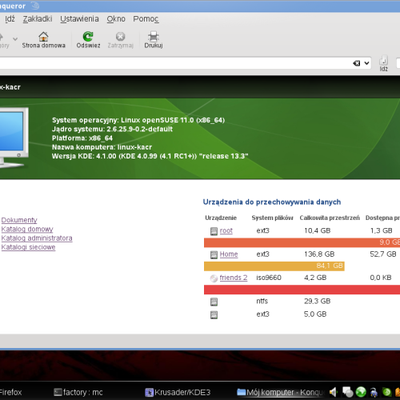This screenshot has width=400, height=400.
Task: Click the round green globe tray icon
Action: tap(361, 392)
